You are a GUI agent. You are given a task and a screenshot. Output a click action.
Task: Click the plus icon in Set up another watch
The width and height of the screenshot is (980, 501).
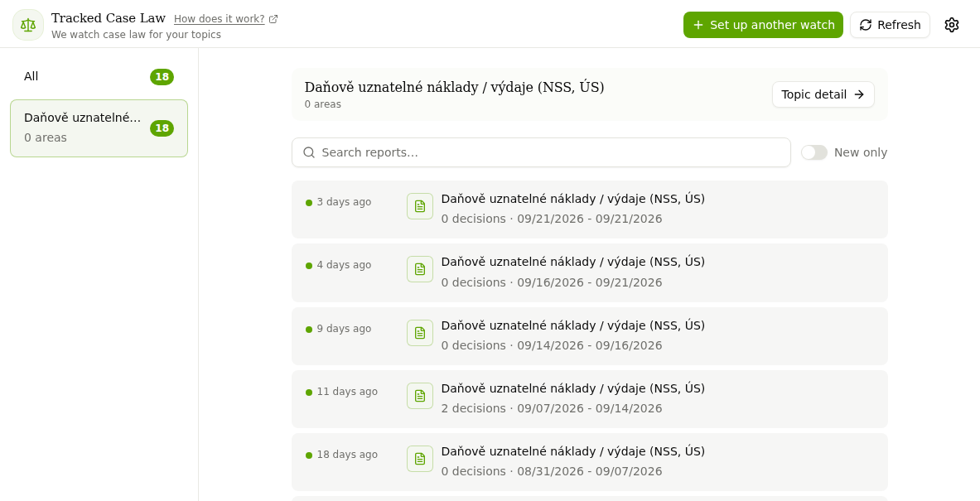click(x=698, y=25)
